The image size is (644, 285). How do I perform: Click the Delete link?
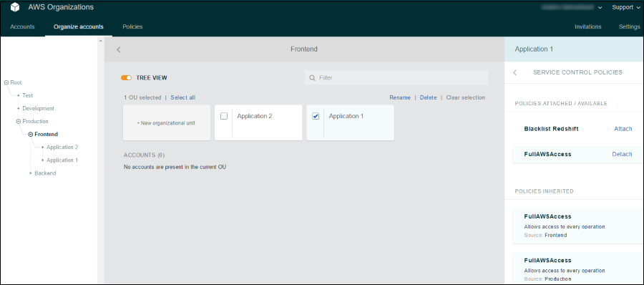[429, 97]
